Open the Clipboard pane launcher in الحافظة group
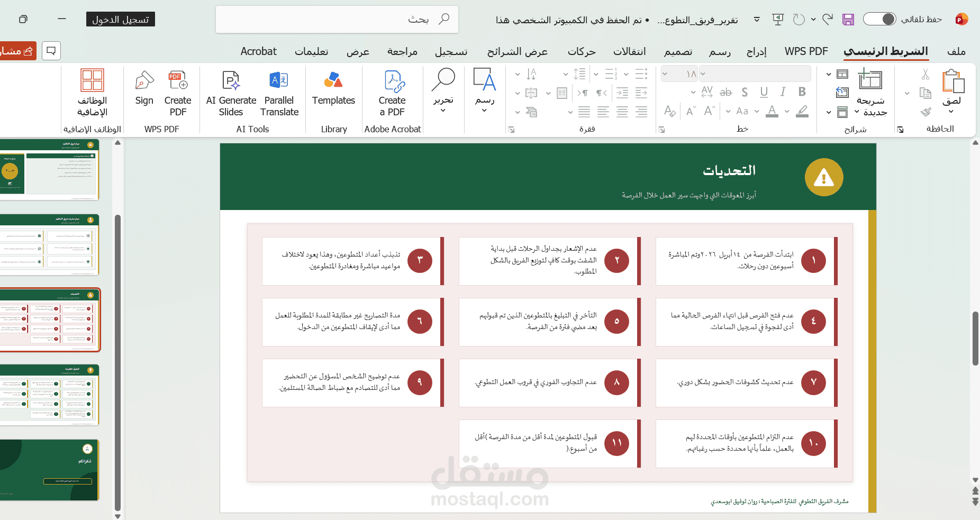The width and height of the screenshot is (980, 520). click(901, 130)
